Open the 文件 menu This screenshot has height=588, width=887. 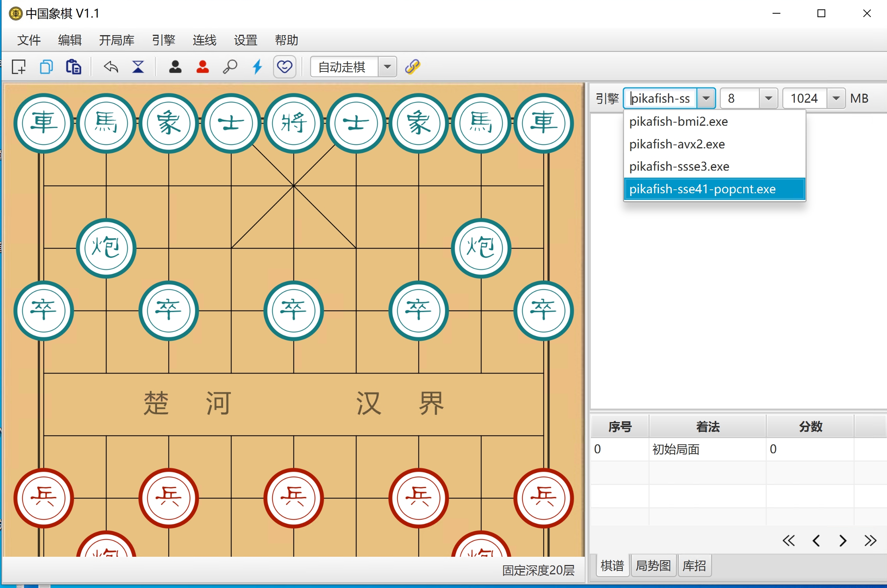[29, 40]
